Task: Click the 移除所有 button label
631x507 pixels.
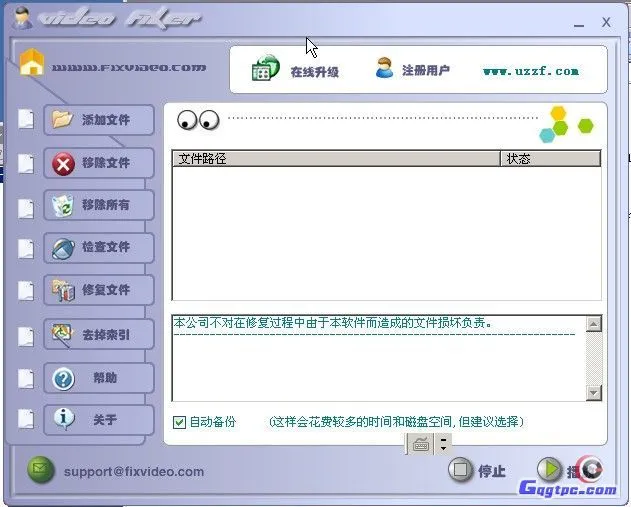Action: pyautogui.click(x=106, y=205)
